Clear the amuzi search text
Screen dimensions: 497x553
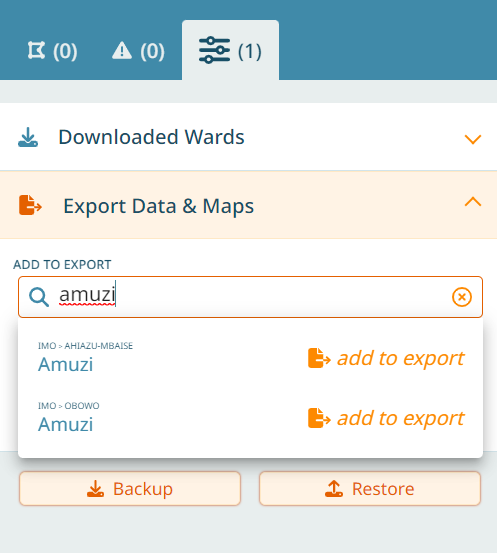[462, 297]
